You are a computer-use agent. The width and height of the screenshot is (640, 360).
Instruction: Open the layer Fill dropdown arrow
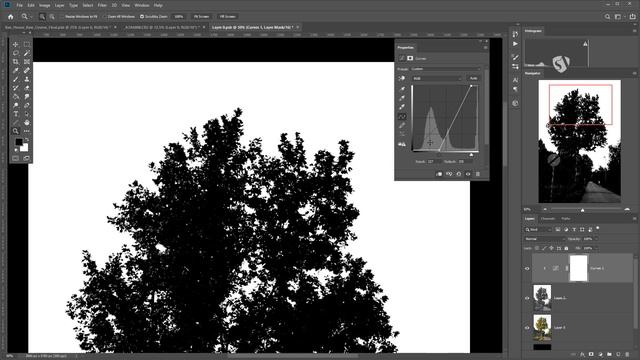[x=596, y=248]
